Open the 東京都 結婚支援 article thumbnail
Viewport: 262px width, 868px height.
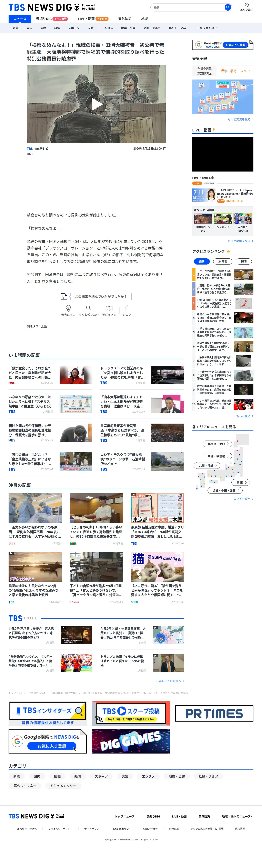tap(157, 508)
